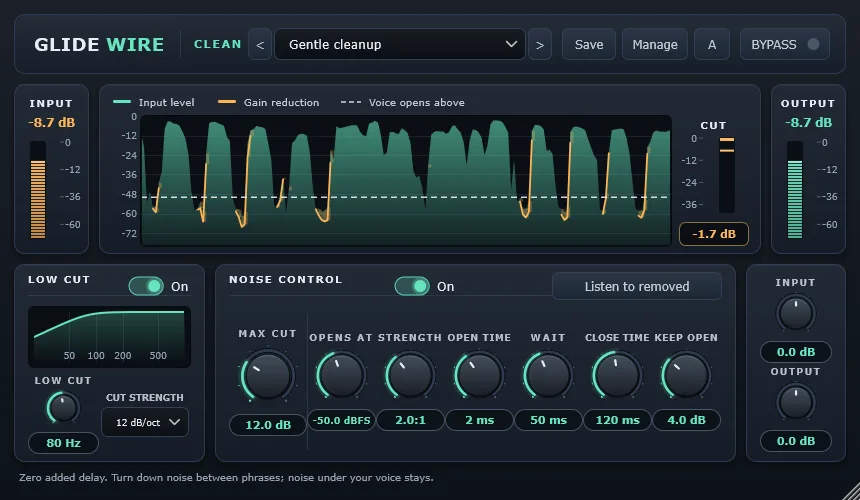Click the -1.7 dB cut readout
The width and height of the screenshot is (860, 500).
(x=714, y=234)
